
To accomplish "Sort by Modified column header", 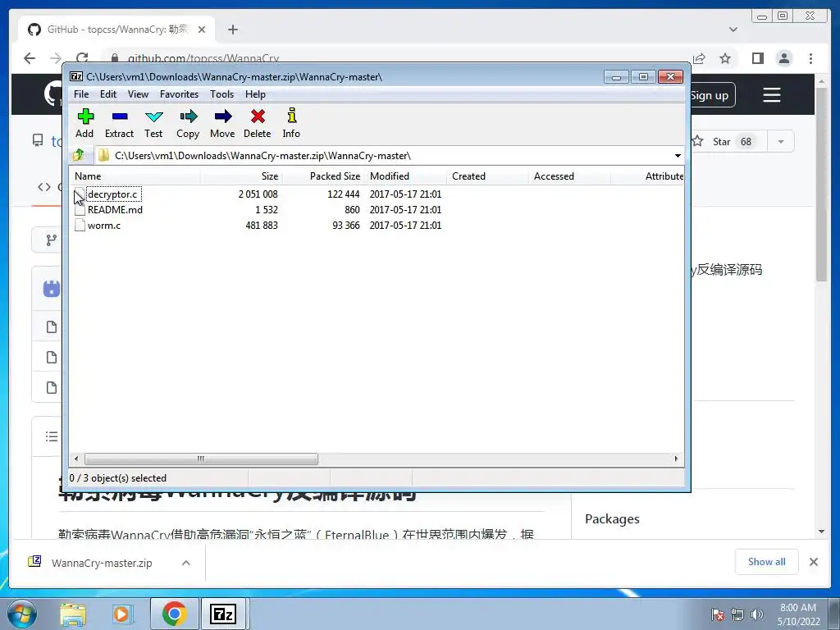I will (x=405, y=176).
